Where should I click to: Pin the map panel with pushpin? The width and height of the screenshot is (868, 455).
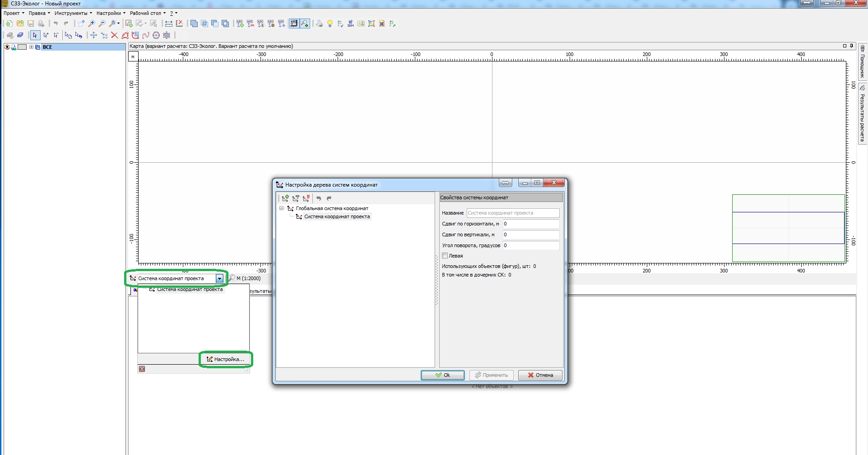(852, 46)
